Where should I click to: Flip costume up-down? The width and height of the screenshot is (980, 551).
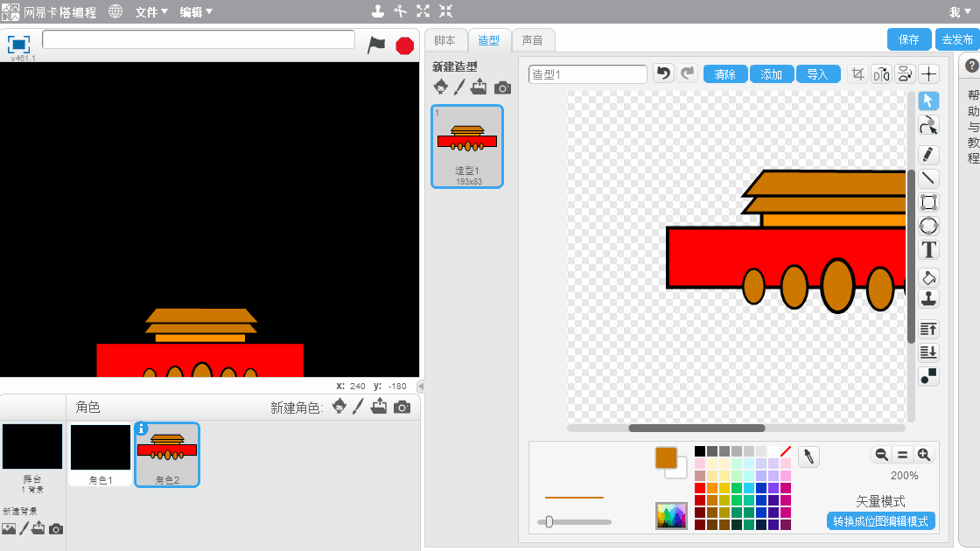[x=905, y=74]
